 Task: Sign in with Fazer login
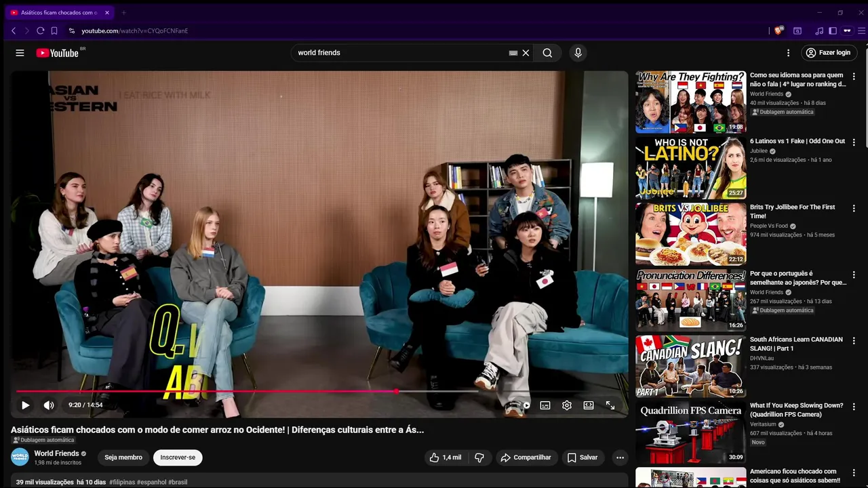pos(829,53)
